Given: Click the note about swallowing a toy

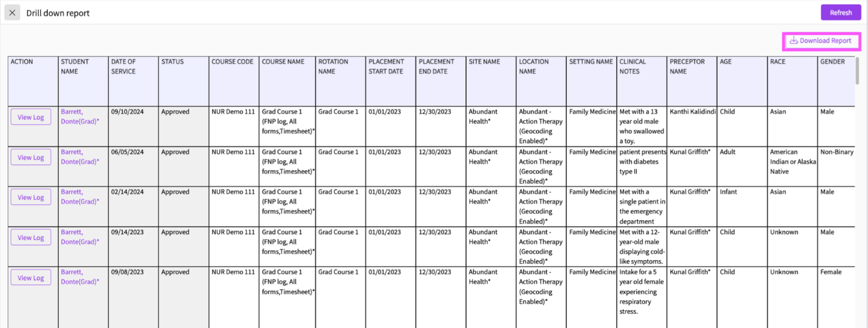Looking at the screenshot, I should (x=642, y=126).
